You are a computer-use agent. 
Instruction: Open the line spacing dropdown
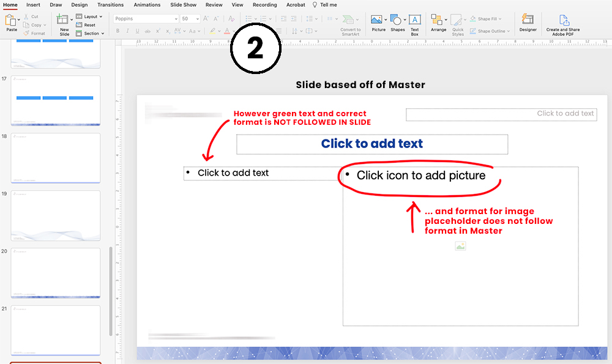pyautogui.click(x=316, y=19)
